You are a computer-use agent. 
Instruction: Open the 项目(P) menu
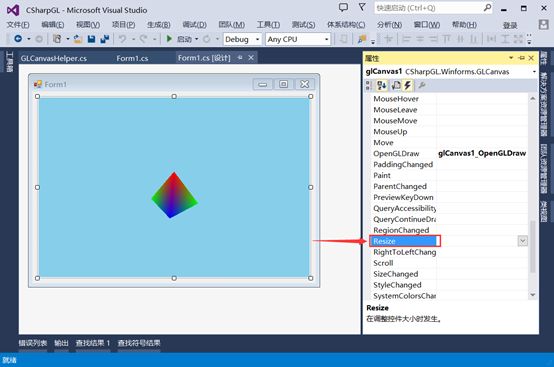coord(123,25)
